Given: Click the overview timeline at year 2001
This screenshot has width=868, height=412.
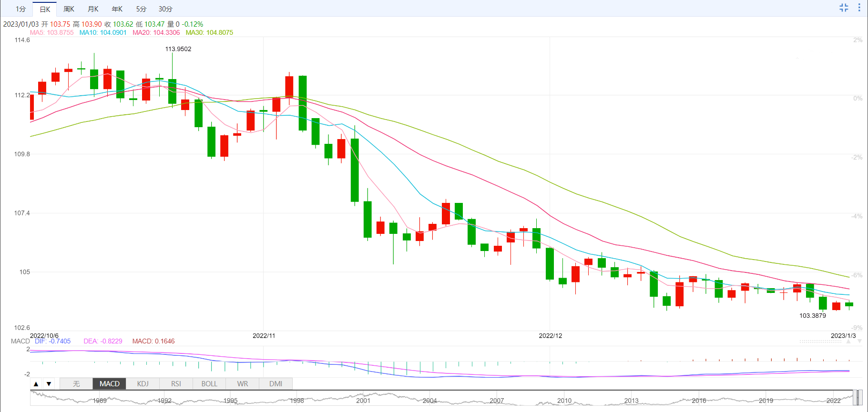Looking at the screenshot, I should [363, 401].
